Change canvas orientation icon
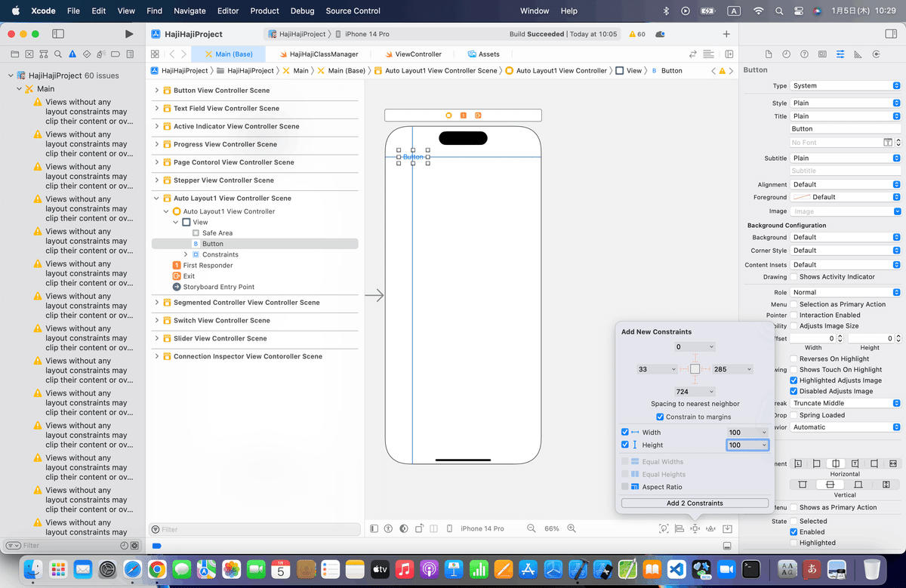 point(418,528)
